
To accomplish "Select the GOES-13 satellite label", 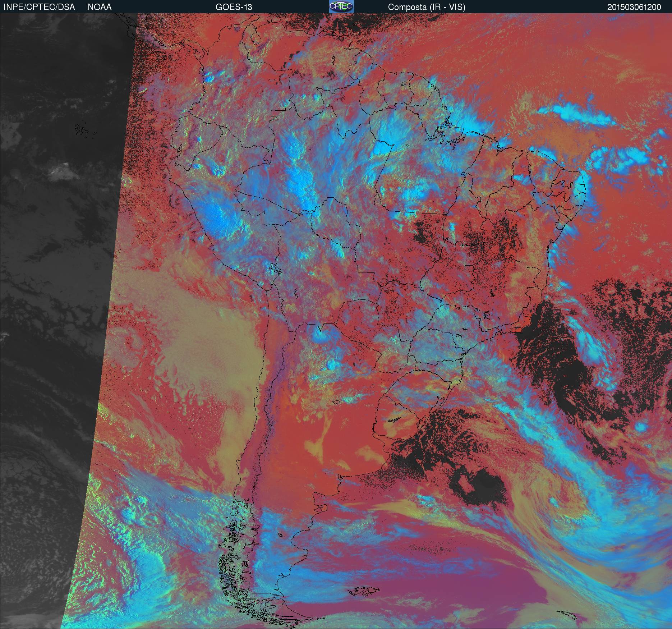I will point(234,7).
